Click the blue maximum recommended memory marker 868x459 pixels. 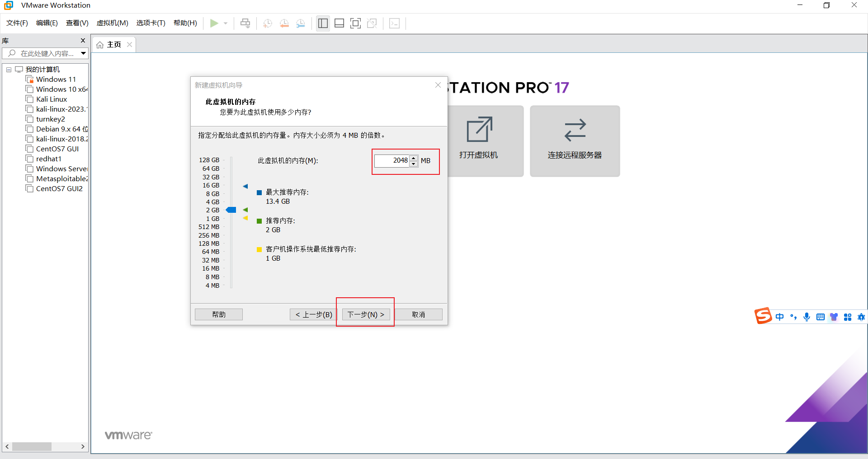coord(245,186)
